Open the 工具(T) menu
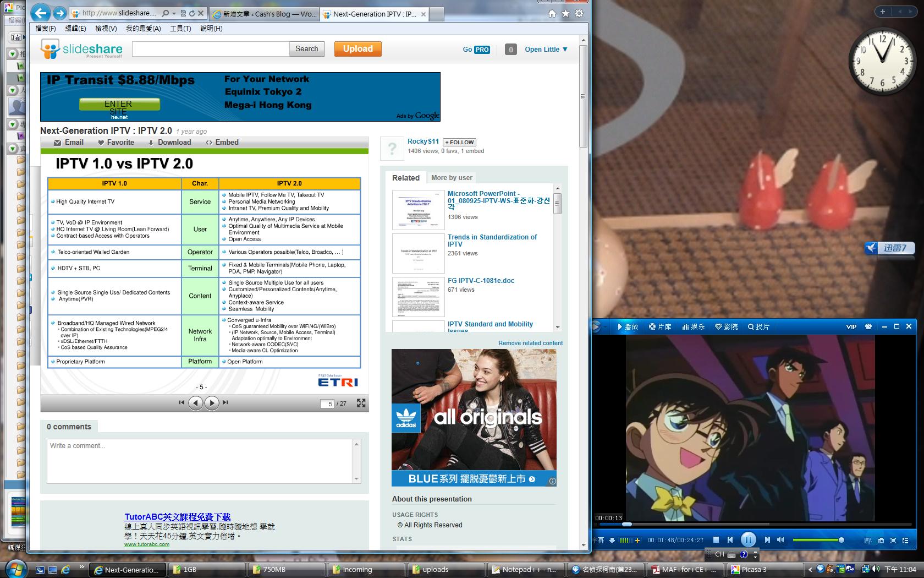Screen dimensions: 924x578 [x=180, y=28]
